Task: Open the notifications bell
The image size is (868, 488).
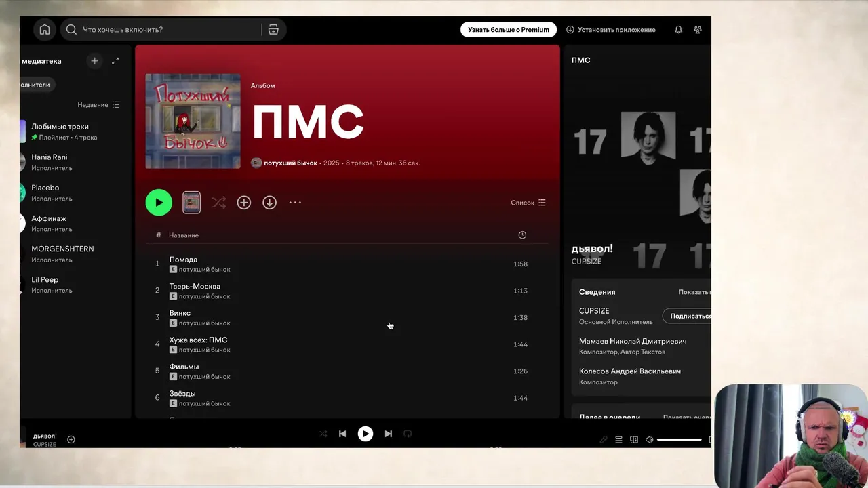Action: (678, 30)
